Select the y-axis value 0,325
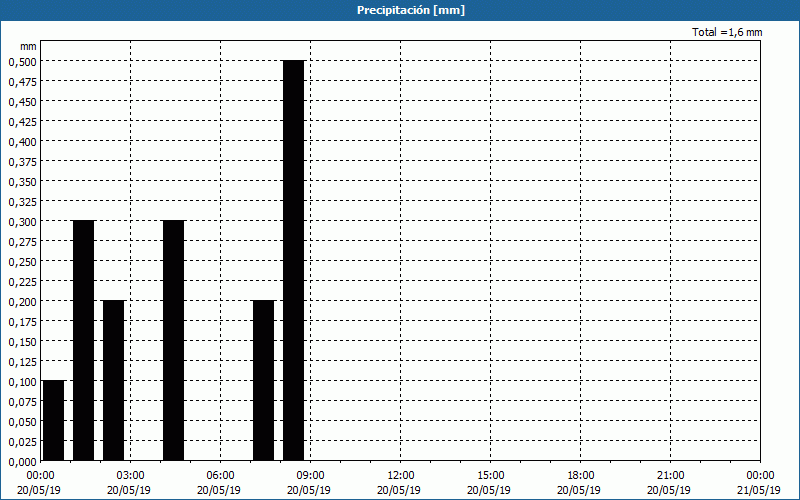800x500 pixels. [22, 202]
